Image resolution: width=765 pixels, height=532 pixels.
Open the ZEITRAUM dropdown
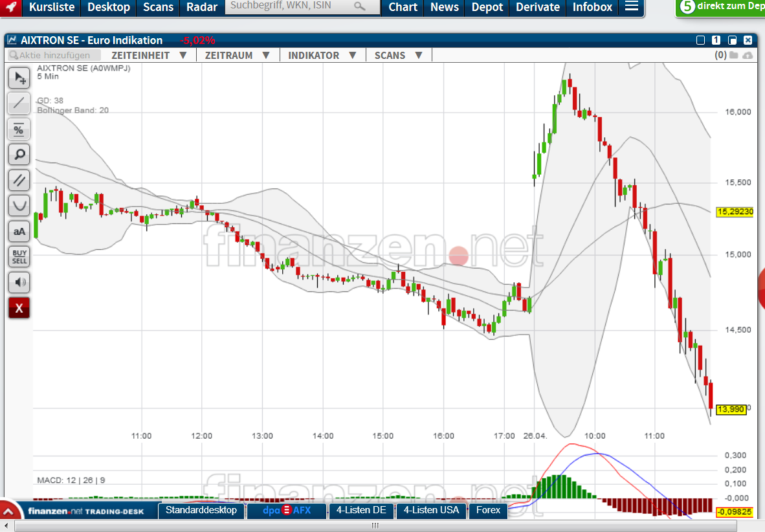click(x=237, y=55)
